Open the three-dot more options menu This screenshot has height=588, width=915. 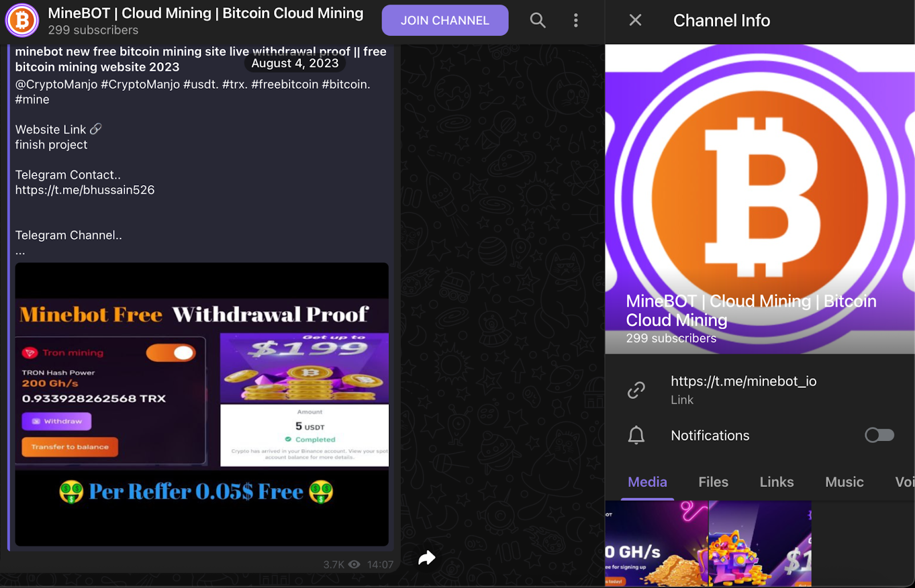576,21
